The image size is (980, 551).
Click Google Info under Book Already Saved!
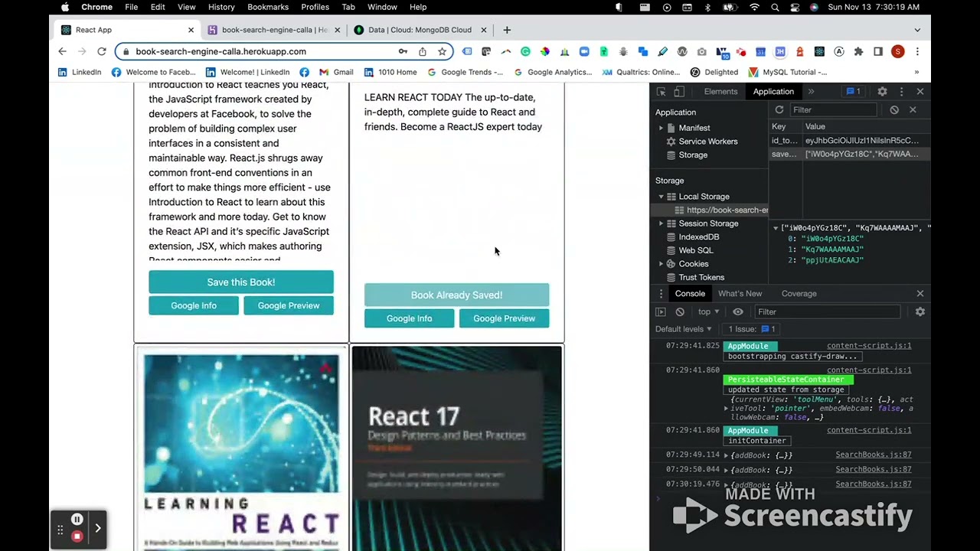(x=409, y=318)
